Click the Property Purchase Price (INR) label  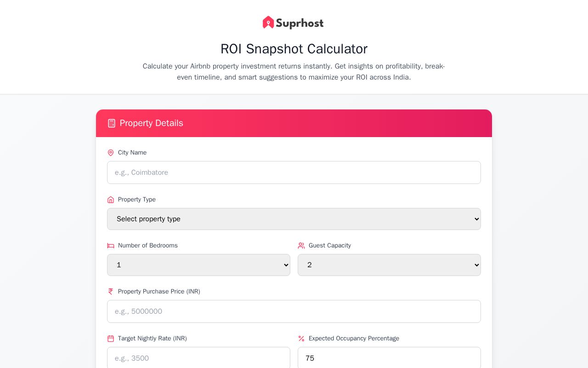click(159, 292)
